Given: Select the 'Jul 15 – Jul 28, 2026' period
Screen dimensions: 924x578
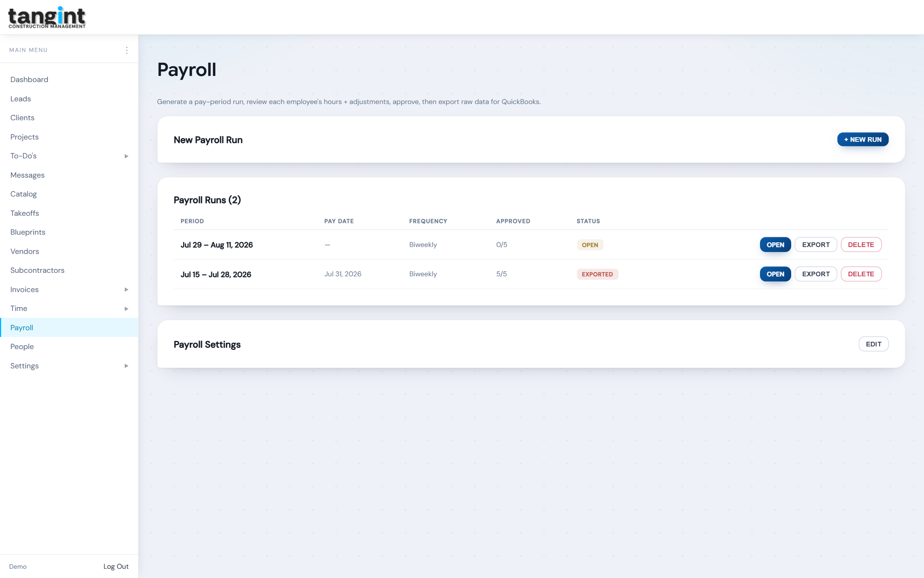Looking at the screenshot, I should (x=216, y=274).
